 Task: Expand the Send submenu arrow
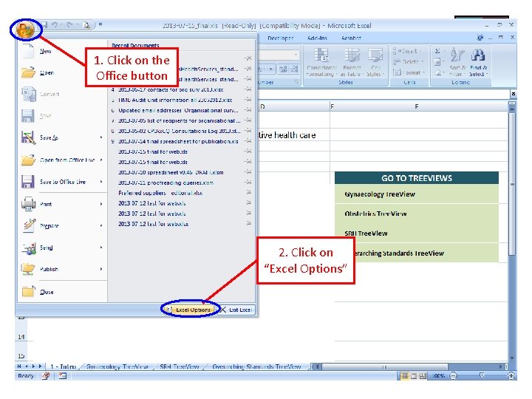point(101,248)
